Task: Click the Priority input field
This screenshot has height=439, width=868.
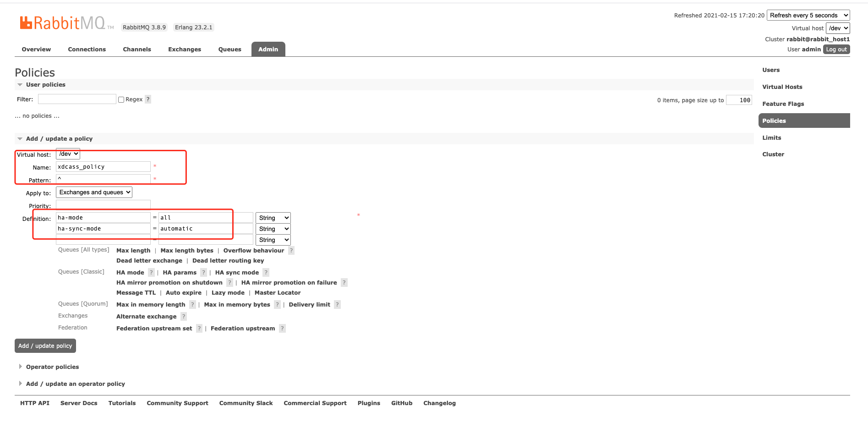Action: click(103, 205)
